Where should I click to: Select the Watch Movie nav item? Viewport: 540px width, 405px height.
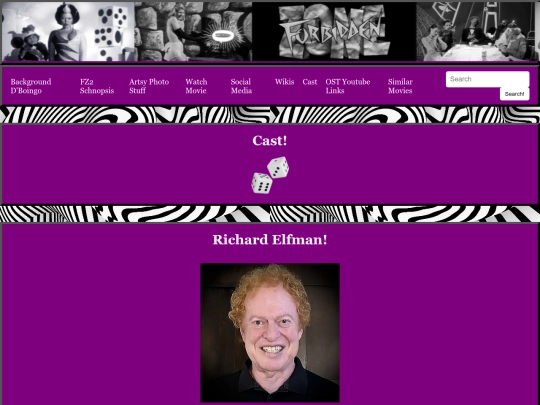click(196, 86)
